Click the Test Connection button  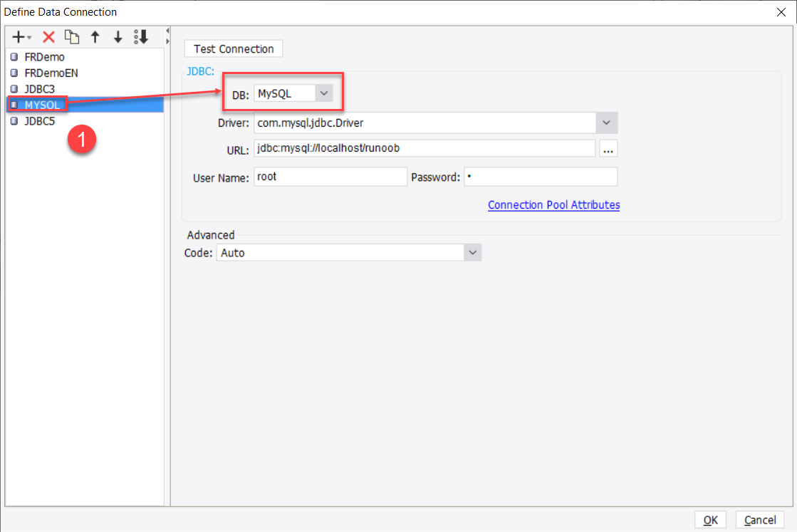pos(233,48)
